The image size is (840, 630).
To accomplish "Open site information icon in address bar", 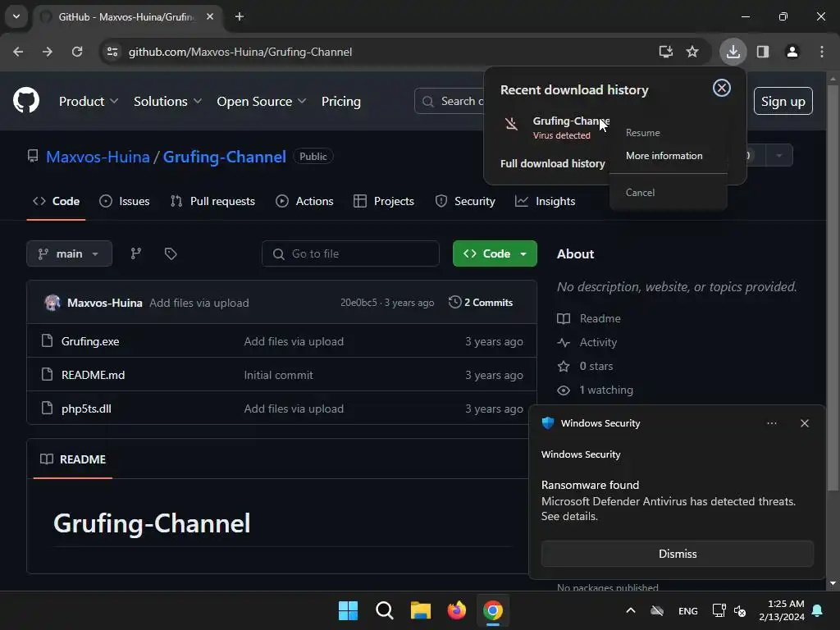I will pyautogui.click(x=112, y=52).
